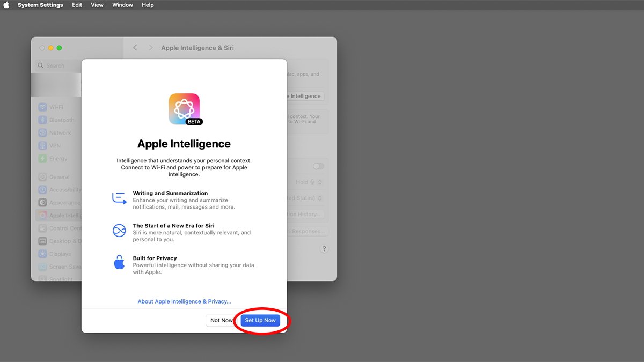Click the Intelligence button in background pane
This screenshot has width=644, height=362.
[x=306, y=96]
